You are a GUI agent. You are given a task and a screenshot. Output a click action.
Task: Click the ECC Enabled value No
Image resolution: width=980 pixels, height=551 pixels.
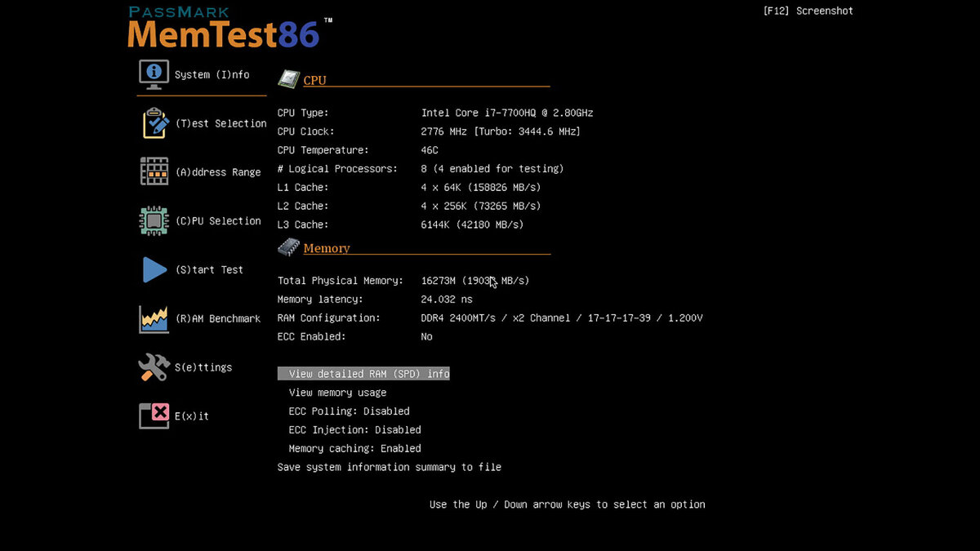click(427, 337)
